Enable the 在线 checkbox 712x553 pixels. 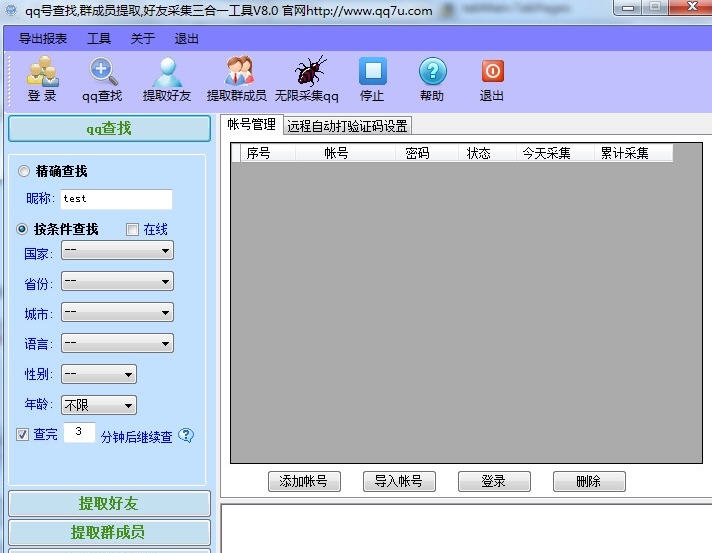click(x=132, y=229)
